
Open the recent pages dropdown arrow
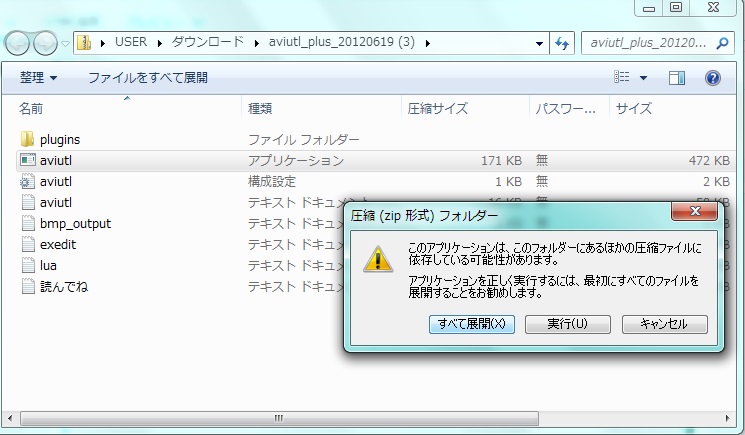point(66,43)
